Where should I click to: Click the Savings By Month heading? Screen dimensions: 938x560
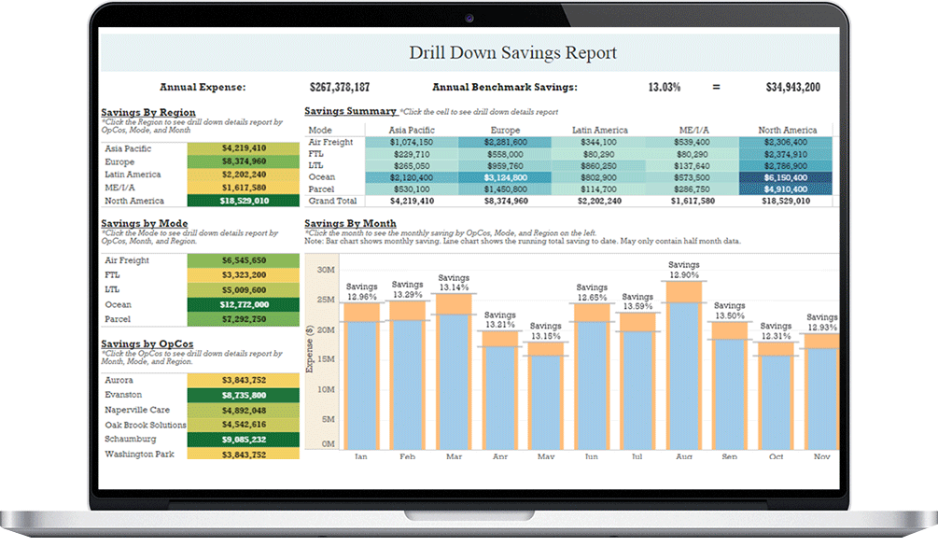coord(350,223)
